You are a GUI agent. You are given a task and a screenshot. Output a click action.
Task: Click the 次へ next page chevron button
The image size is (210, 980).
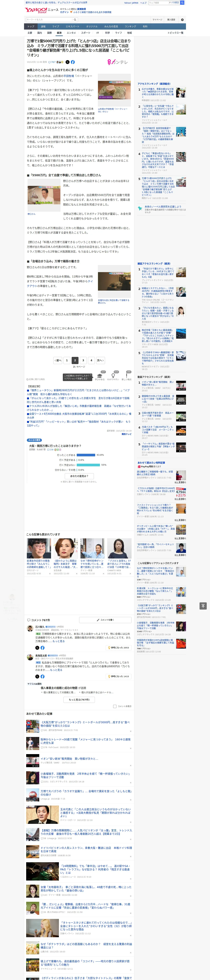pyautogui.click(x=100, y=360)
